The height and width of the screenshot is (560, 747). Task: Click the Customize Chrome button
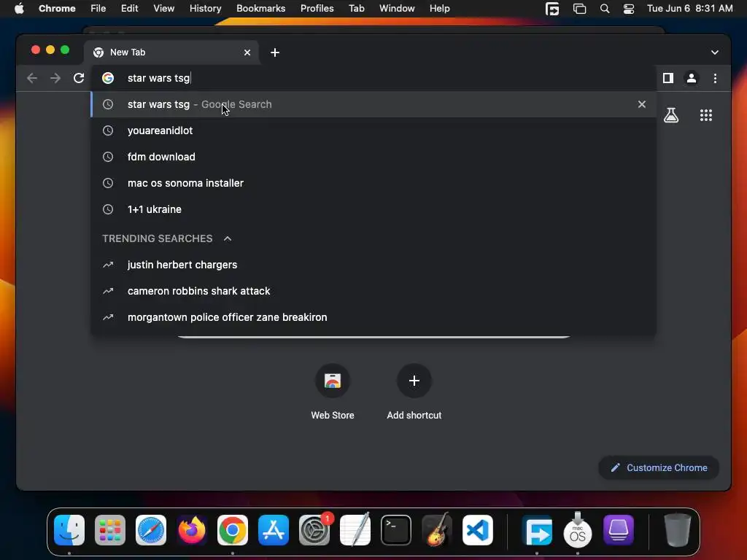pos(659,467)
